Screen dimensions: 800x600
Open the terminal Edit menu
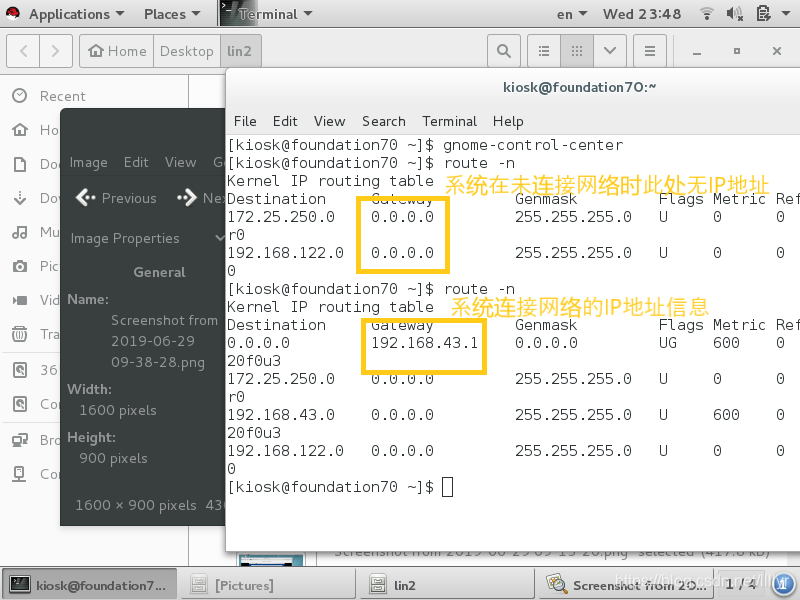pyautogui.click(x=285, y=121)
